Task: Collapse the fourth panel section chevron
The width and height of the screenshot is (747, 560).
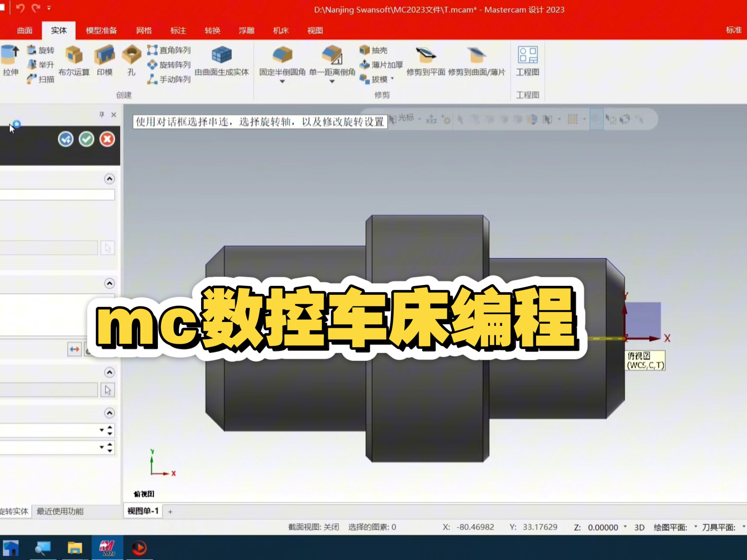Action: tap(110, 413)
